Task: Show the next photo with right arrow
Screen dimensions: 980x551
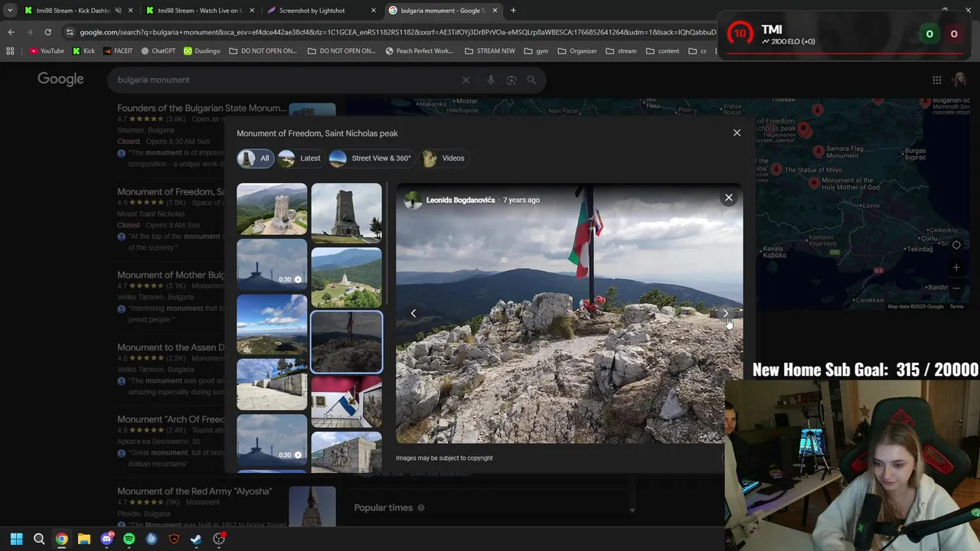Action: (726, 313)
